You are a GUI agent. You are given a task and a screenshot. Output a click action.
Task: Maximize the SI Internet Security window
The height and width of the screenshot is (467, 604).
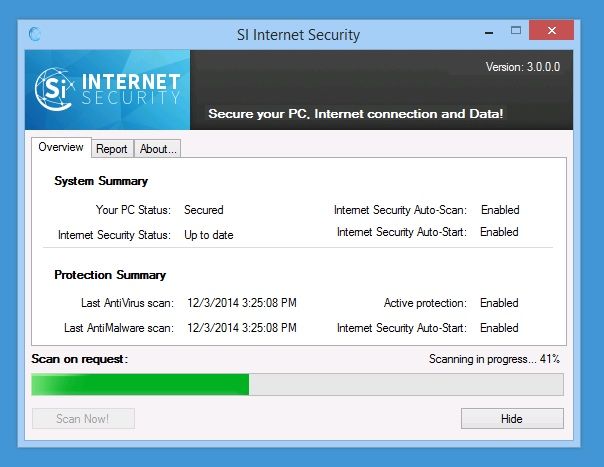(x=515, y=31)
